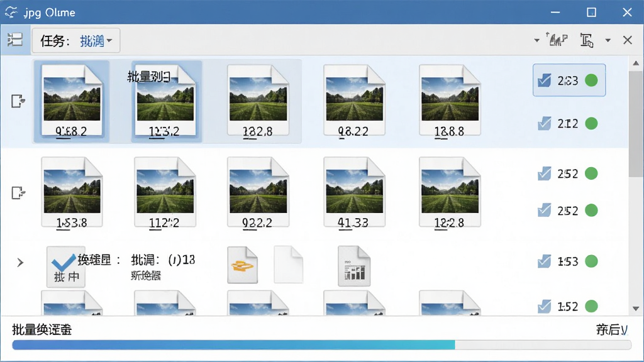Close the toolbar panel with the X

(x=628, y=40)
